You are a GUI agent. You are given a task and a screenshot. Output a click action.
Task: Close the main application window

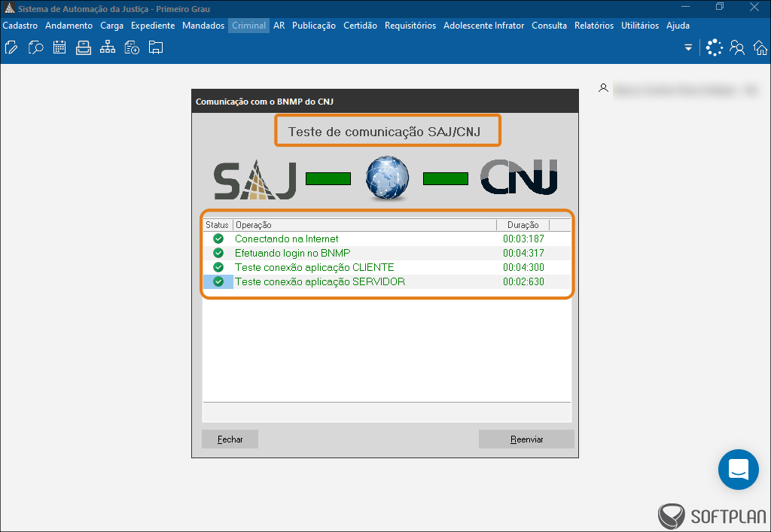754,7
